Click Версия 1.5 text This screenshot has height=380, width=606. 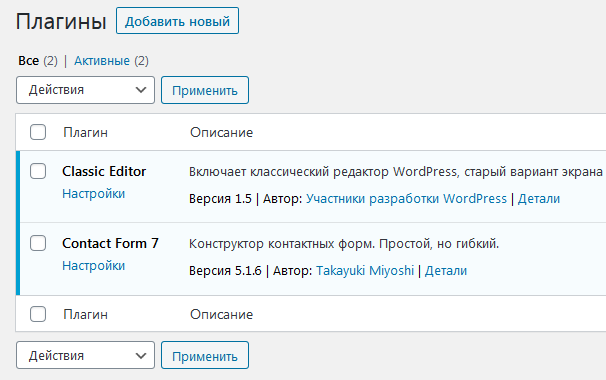(220, 199)
